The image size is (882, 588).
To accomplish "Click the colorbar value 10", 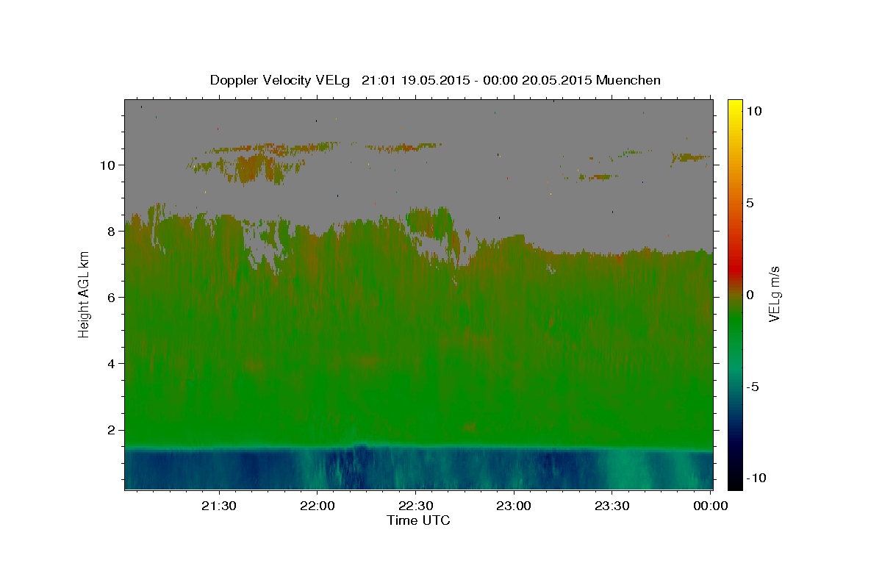I will click(x=753, y=111).
